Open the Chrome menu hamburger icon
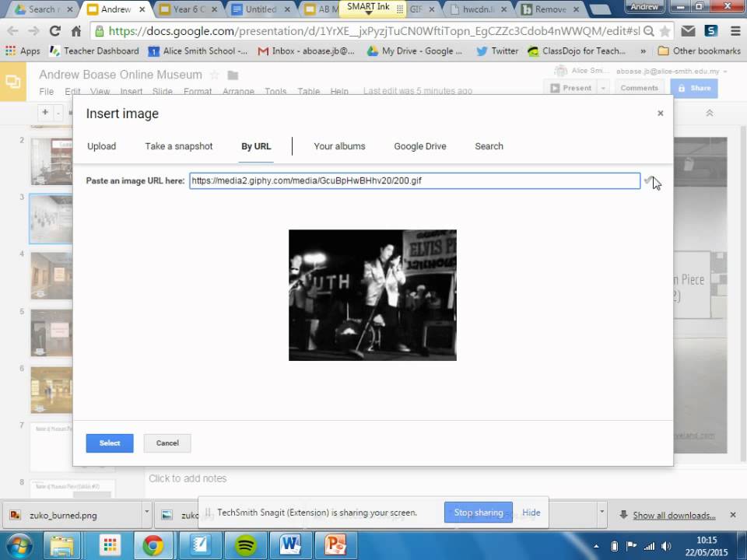 pos(735,31)
